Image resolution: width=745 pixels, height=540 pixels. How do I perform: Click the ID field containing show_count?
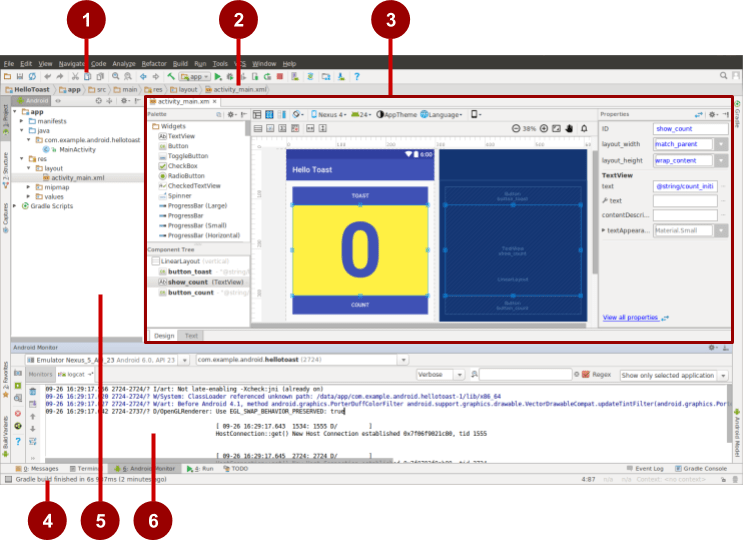point(690,129)
